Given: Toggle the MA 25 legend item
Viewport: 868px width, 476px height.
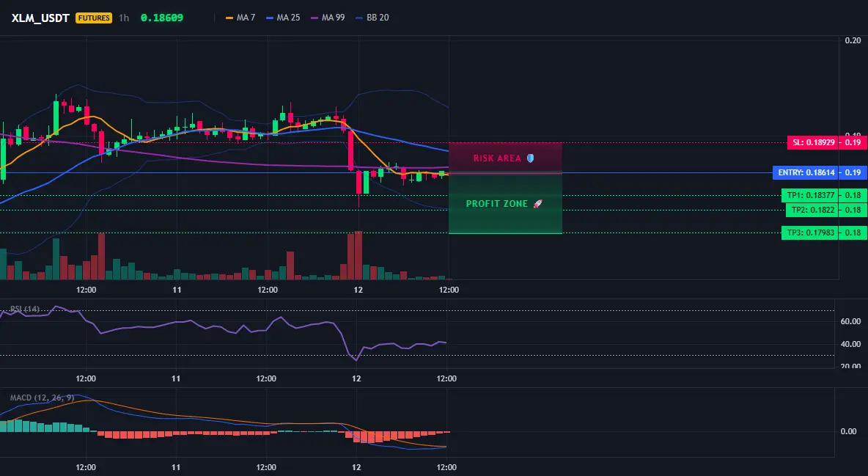Looking at the screenshot, I should [283, 18].
